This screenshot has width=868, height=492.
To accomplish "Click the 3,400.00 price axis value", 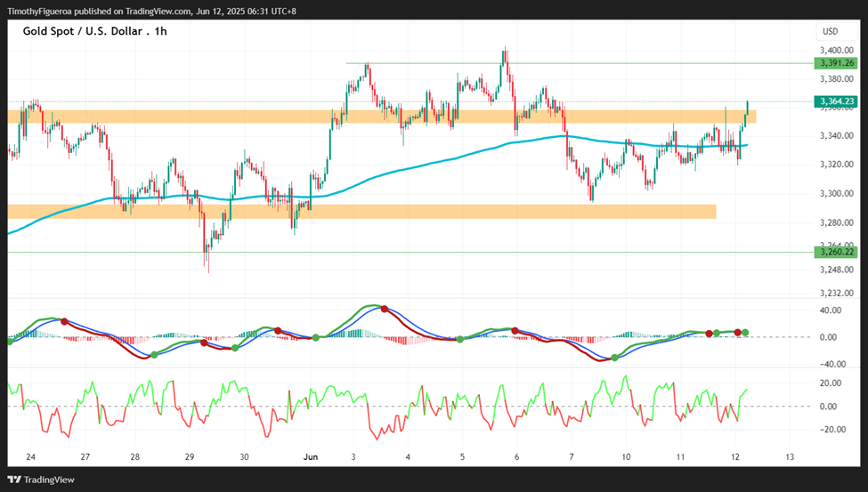I will [x=837, y=50].
